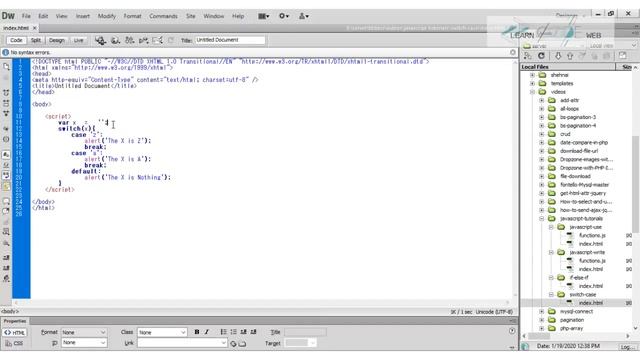Screen dimensions: 640x360
Task: Click the Expand Files panel icon
Action: pos(622,56)
